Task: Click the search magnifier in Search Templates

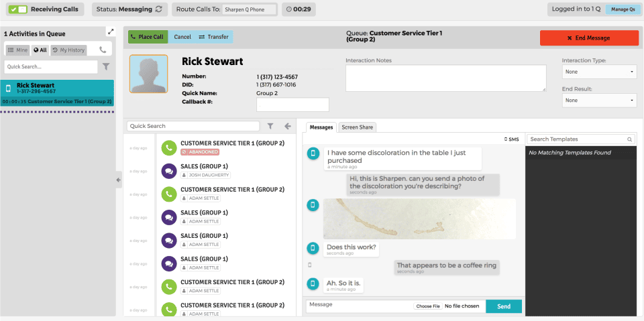Action: point(630,139)
